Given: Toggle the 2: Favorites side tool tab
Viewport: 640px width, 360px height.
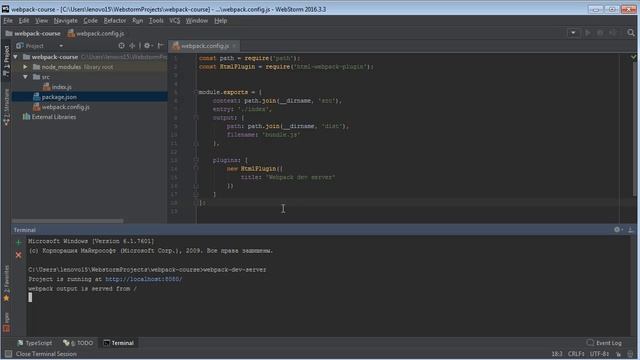Looking at the screenshot, I should pyautogui.click(x=6, y=283).
